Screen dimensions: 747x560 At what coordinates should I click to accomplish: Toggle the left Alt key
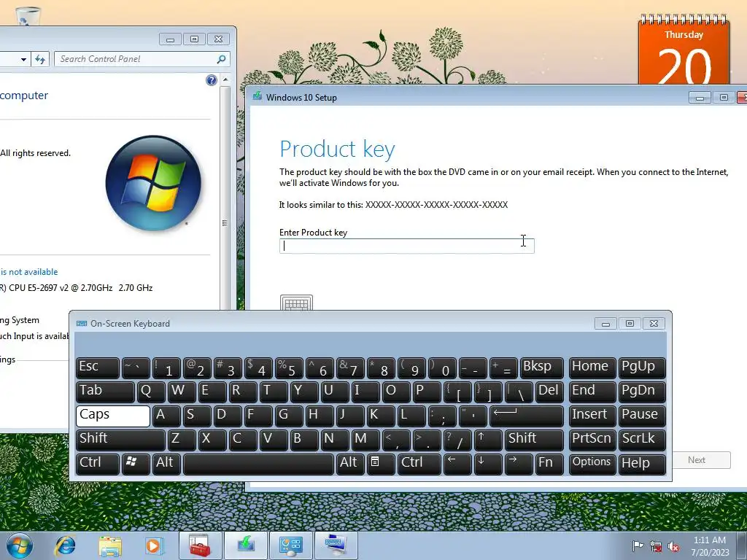pos(167,463)
